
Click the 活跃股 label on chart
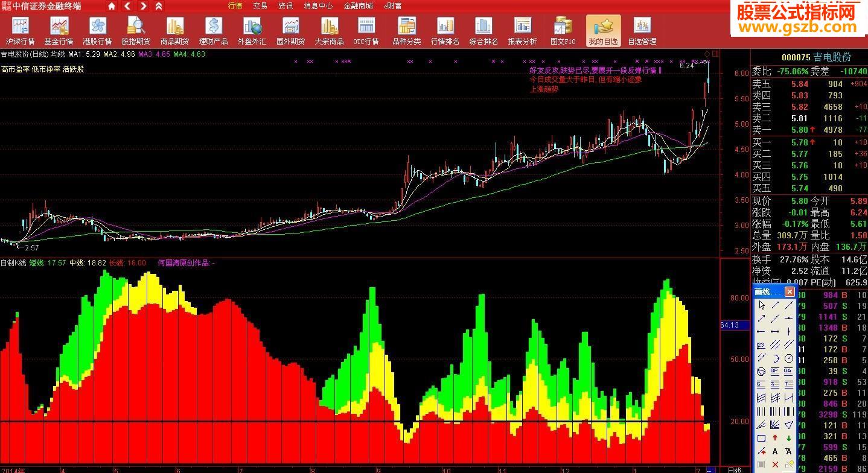(x=74, y=69)
